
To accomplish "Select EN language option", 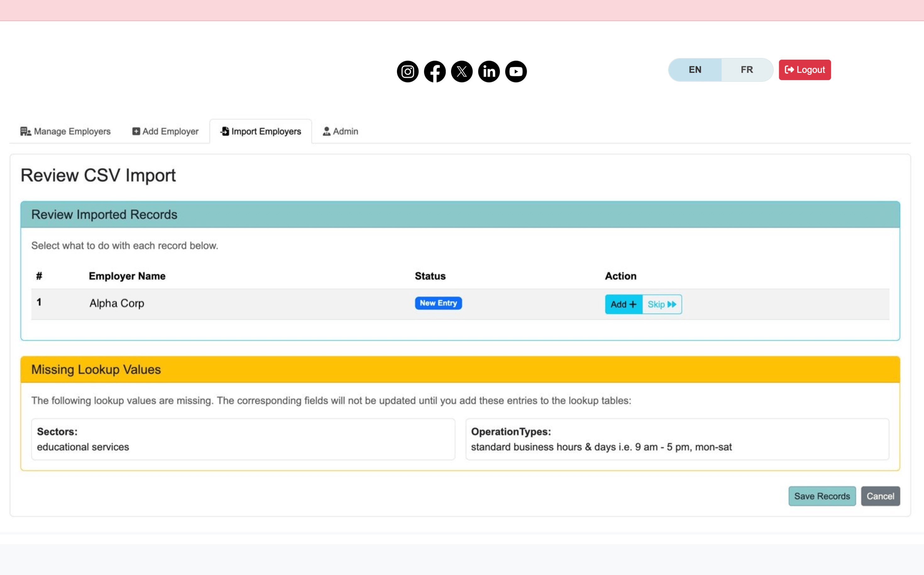I will point(695,70).
